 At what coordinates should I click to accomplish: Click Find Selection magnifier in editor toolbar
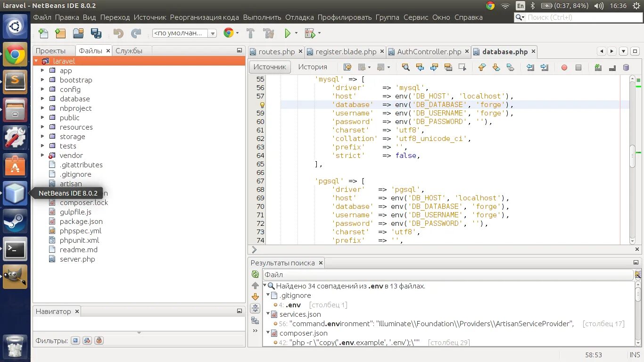click(405, 67)
